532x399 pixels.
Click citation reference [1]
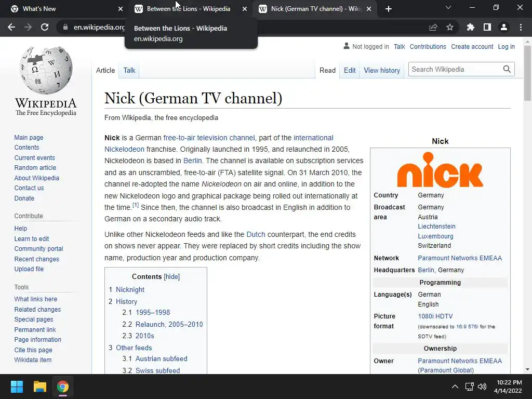click(x=136, y=205)
